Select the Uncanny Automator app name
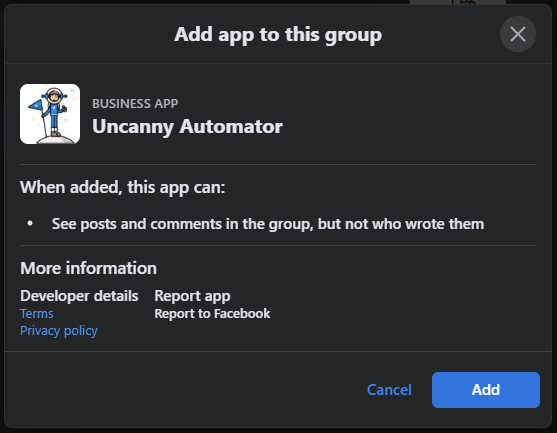557x433 pixels. [x=187, y=126]
